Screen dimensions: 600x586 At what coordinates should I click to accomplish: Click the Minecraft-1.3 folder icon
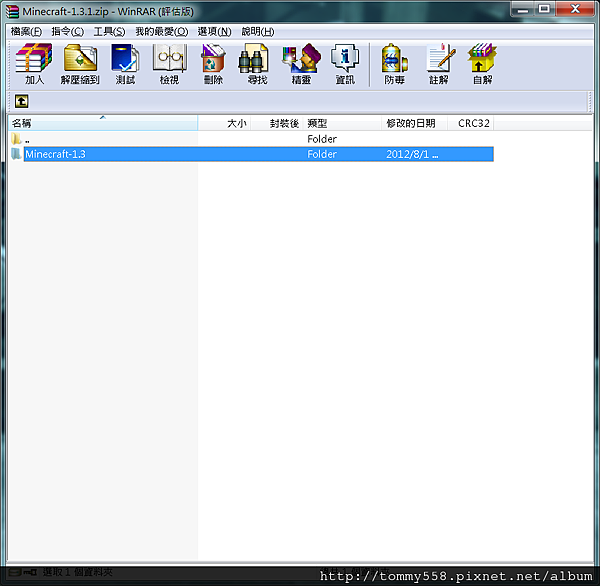[16, 154]
